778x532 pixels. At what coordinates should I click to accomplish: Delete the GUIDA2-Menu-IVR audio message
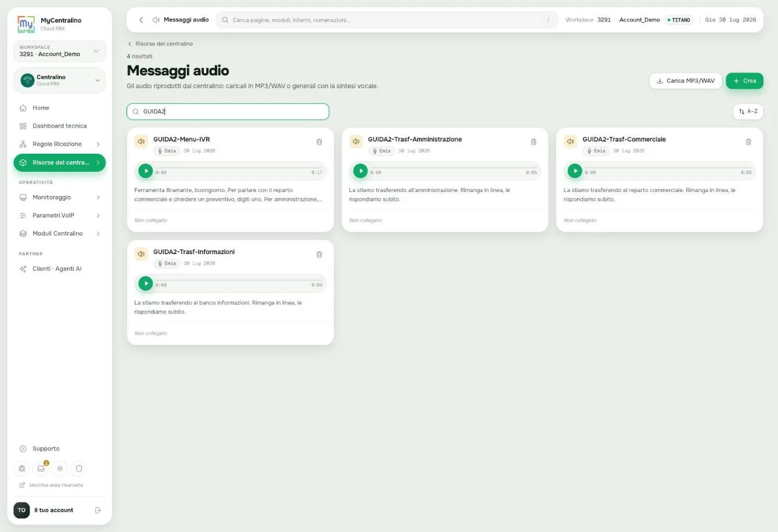tap(319, 142)
